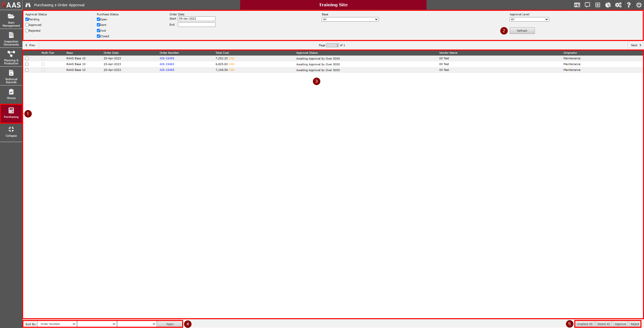Click the power logout icon

[x=639, y=5]
